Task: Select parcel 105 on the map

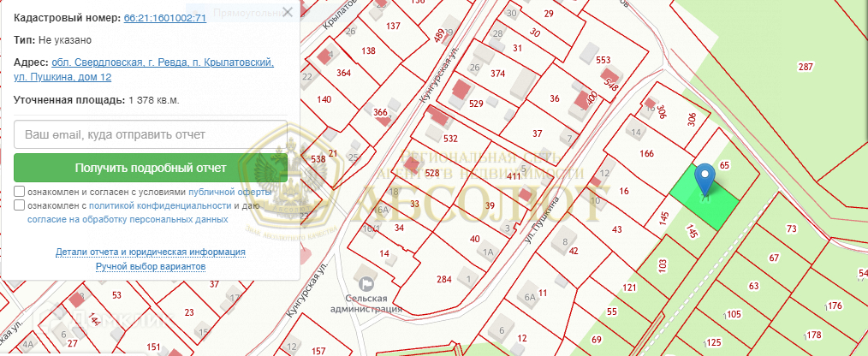Action: (734, 314)
